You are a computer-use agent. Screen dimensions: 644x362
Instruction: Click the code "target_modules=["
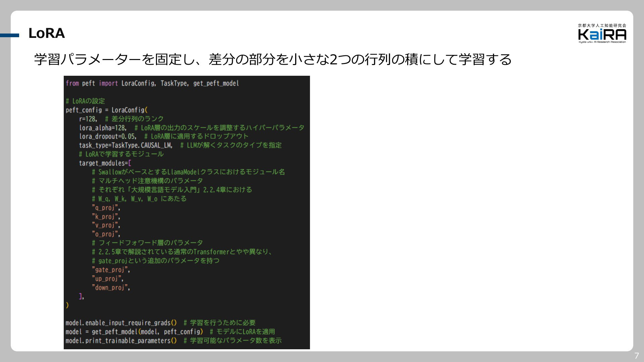tap(105, 163)
